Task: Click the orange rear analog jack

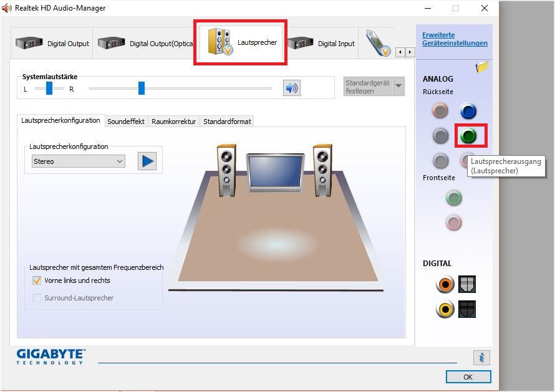Action: (x=440, y=111)
